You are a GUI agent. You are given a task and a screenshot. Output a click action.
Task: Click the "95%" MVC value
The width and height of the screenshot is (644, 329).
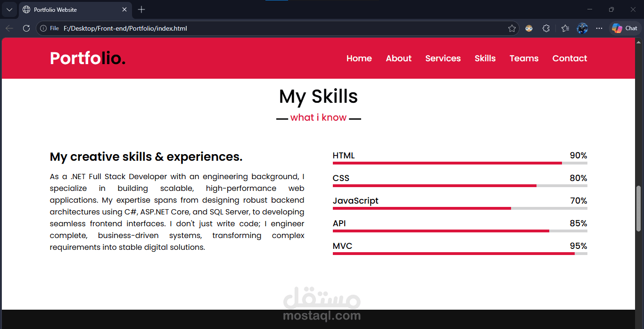(578, 246)
